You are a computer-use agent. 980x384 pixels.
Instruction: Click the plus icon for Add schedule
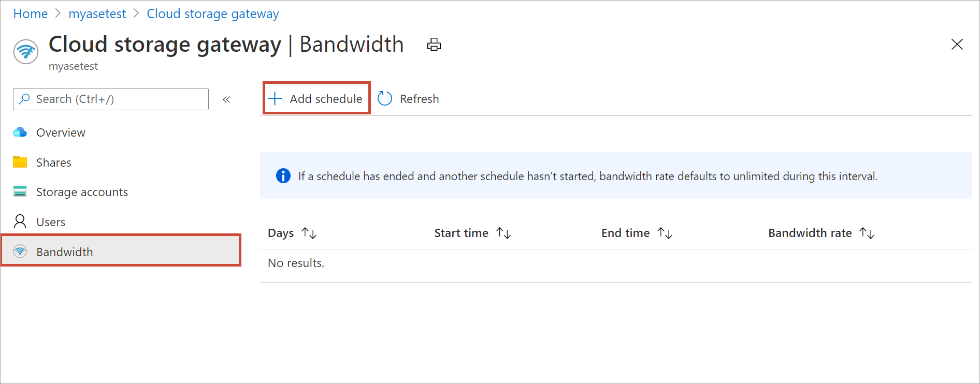click(x=275, y=98)
